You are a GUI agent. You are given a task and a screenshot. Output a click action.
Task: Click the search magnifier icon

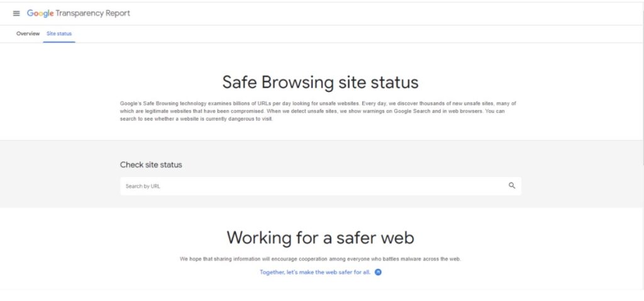[512, 186]
